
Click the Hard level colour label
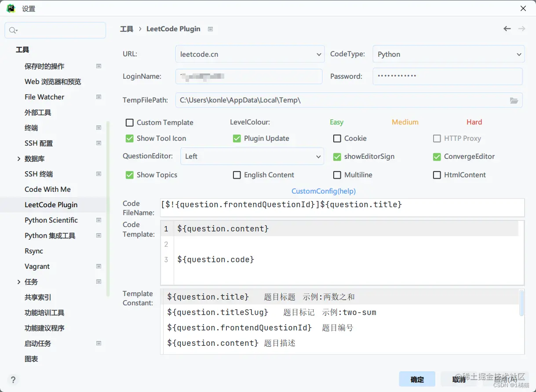[474, 122]
